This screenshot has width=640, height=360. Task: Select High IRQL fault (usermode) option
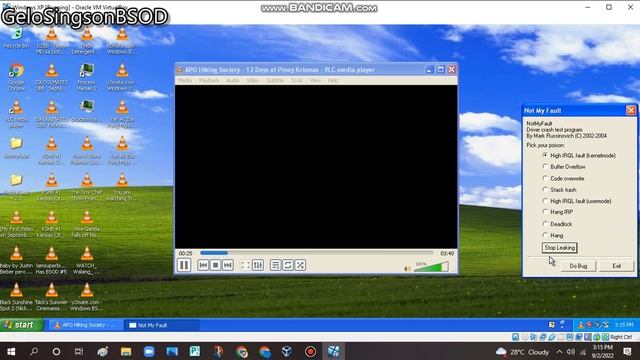coord(577,201)
